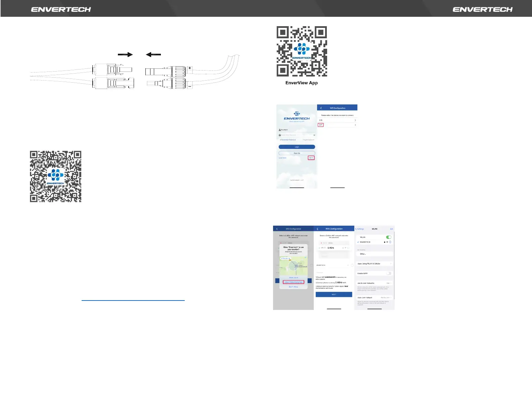
Task: Open Apps Using WLAN & Cellular
Action: pyautogui.click(x=374, y=264)
